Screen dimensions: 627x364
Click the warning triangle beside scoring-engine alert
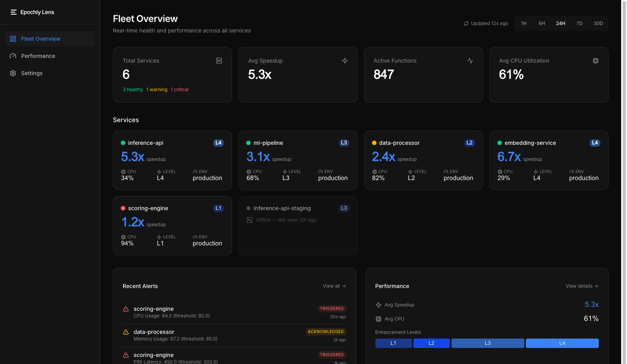click(125, 308)
